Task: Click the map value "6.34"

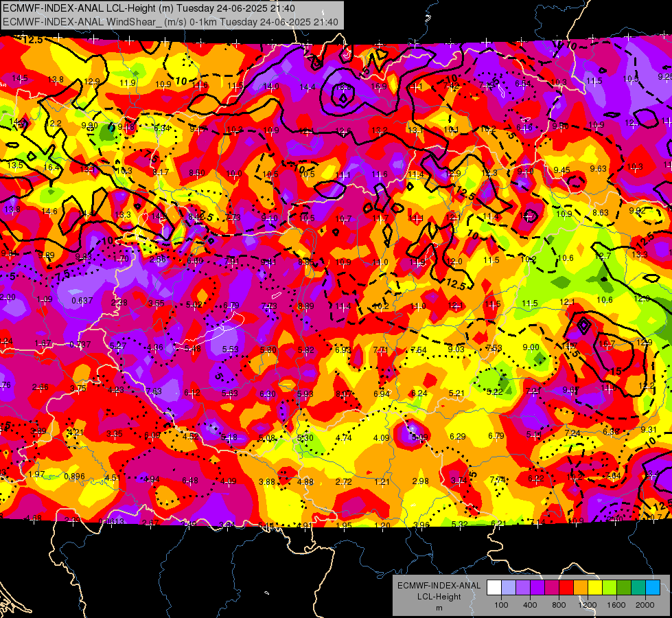Action: (x=162, y=128)
